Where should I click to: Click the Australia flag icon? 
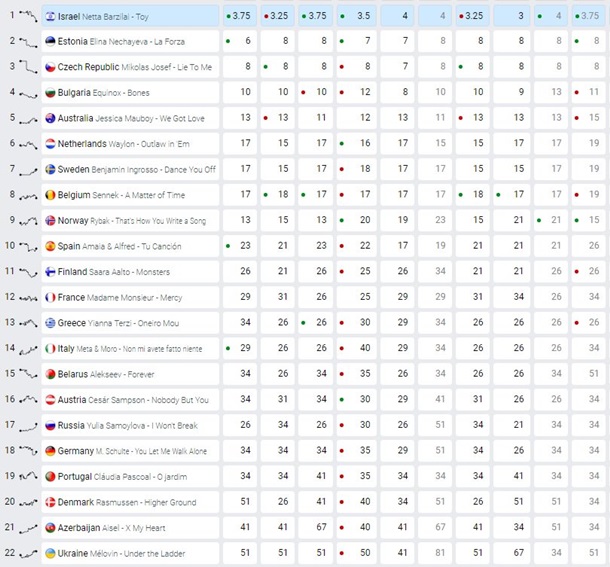point(50,118)
